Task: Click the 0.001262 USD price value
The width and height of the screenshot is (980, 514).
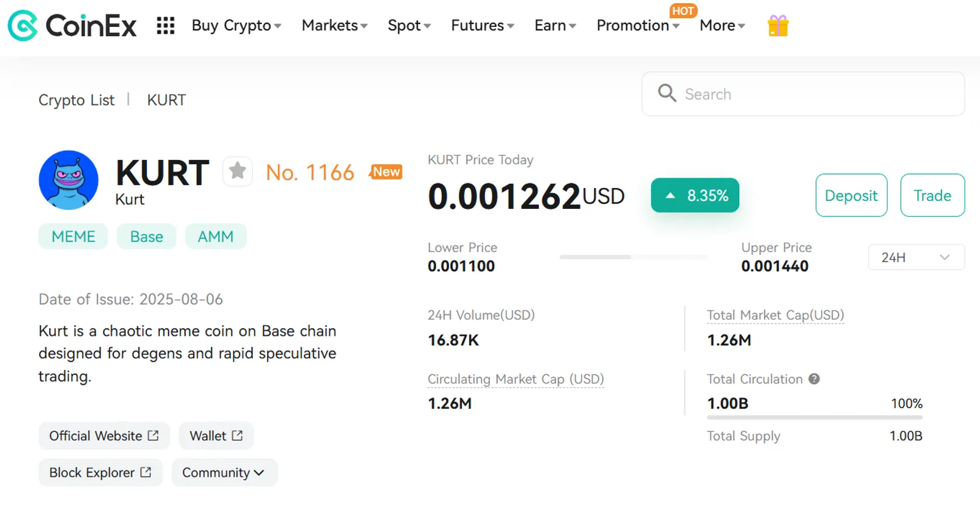Action: click(526, 196)
